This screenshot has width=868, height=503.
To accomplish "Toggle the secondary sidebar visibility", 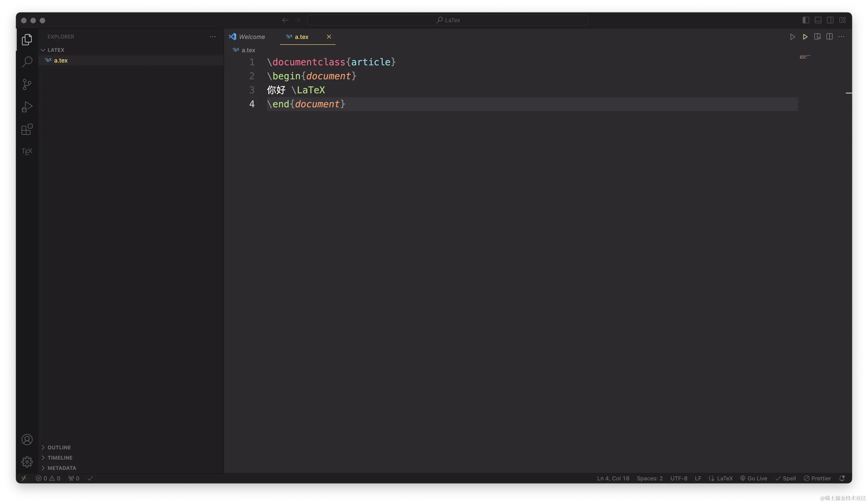I will (830, 20).
